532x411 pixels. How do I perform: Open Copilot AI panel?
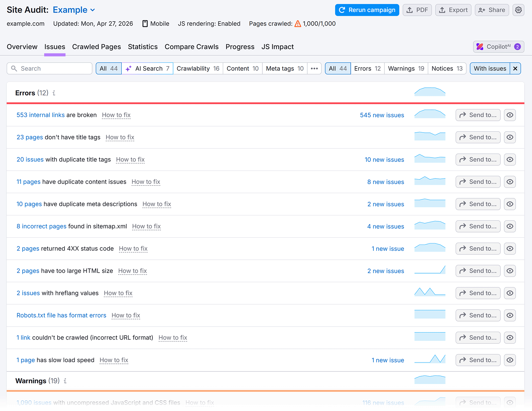[x=499, y=47]
